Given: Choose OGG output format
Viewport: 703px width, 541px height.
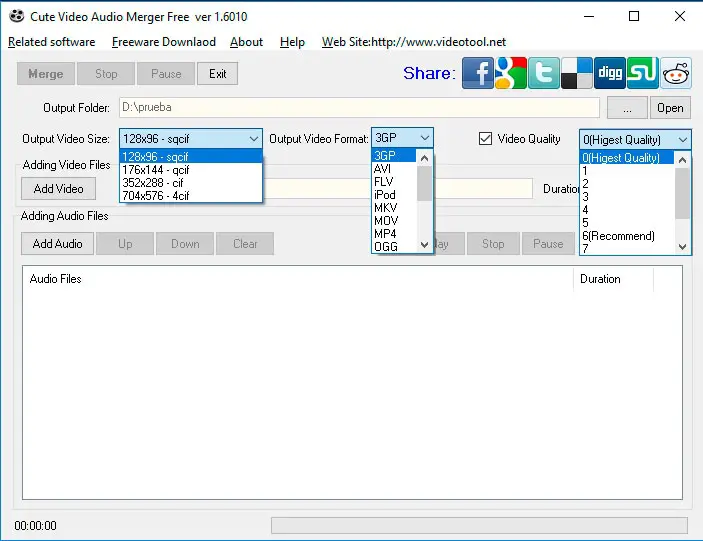Looking at the screenshot, I should coord(394,247).
